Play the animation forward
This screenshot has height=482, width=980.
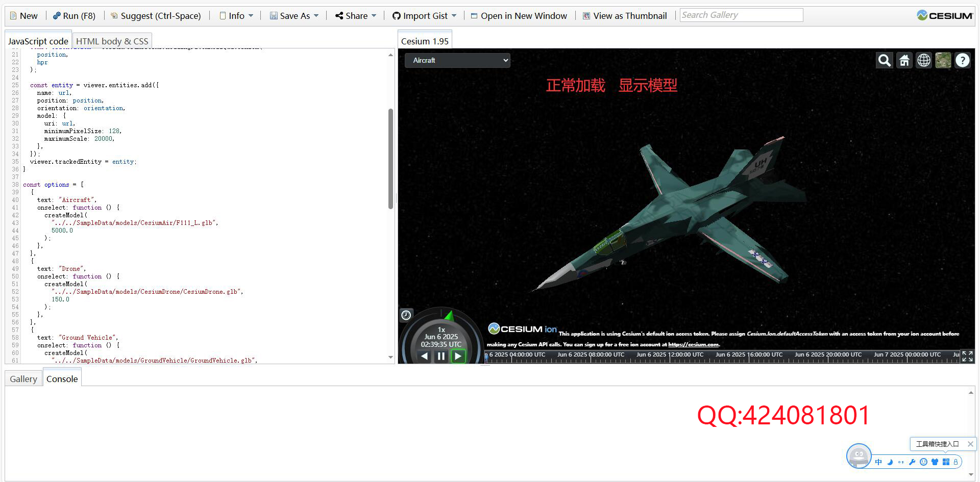pos(458,356)
